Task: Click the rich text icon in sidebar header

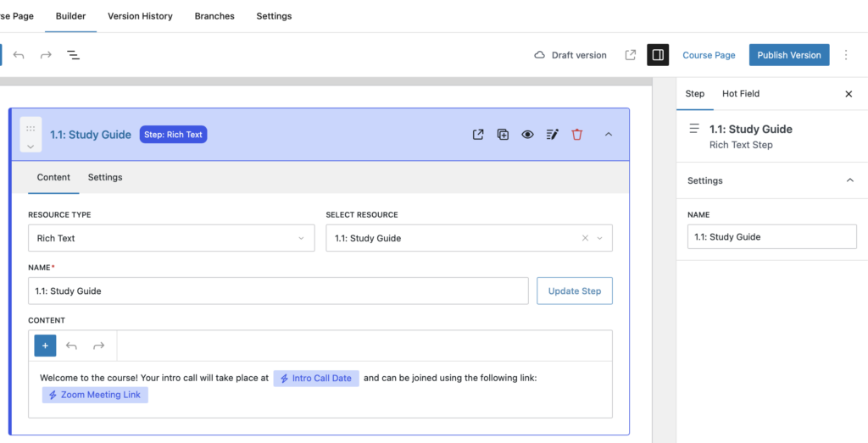Action: click(694, 129)
